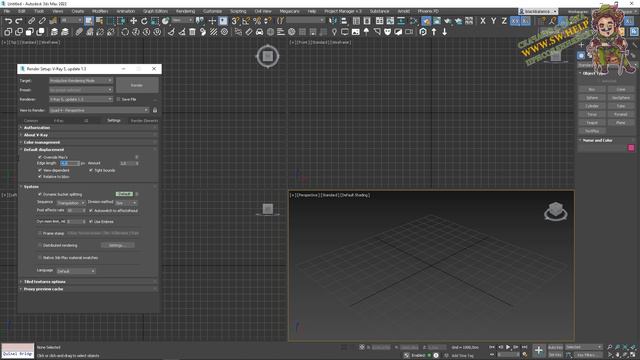Image resolution: width=640 pixels, height=360 pixels.
Task: Toggle the Angle Snap icon
Action: [x=246, y=21]
